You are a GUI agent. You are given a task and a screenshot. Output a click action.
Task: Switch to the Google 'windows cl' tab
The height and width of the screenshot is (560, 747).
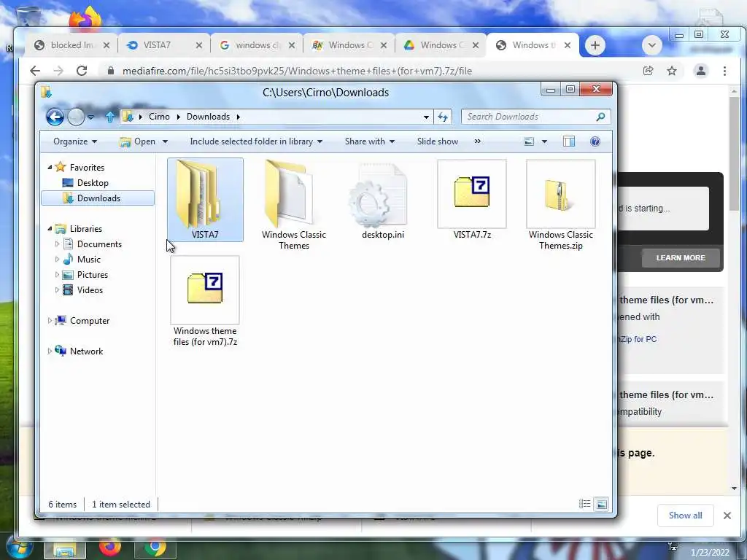point(256,45)
